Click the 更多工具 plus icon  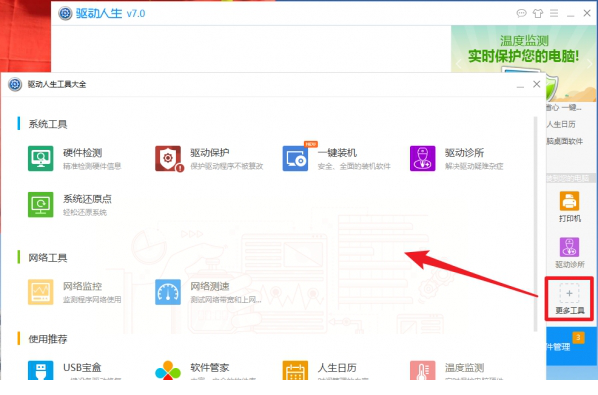[569, 293]
